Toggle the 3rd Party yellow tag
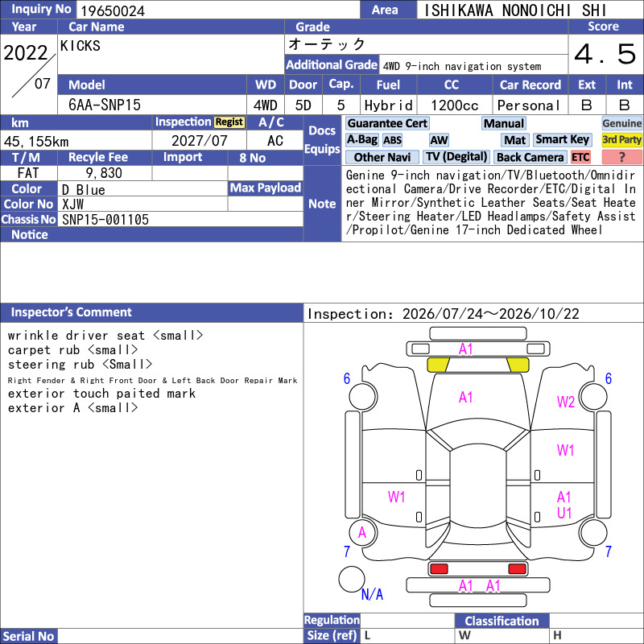The image size is (644, 644). pos(621,139)
